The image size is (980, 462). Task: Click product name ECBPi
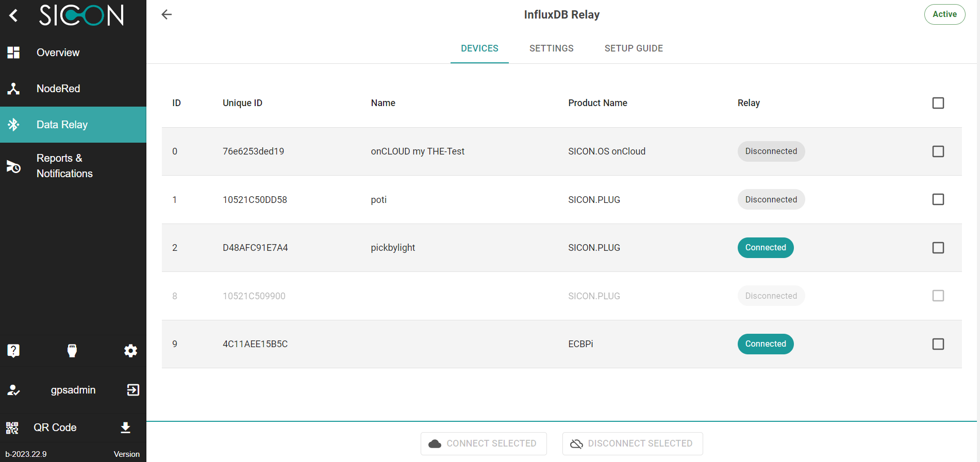click(x=580, y=344)
